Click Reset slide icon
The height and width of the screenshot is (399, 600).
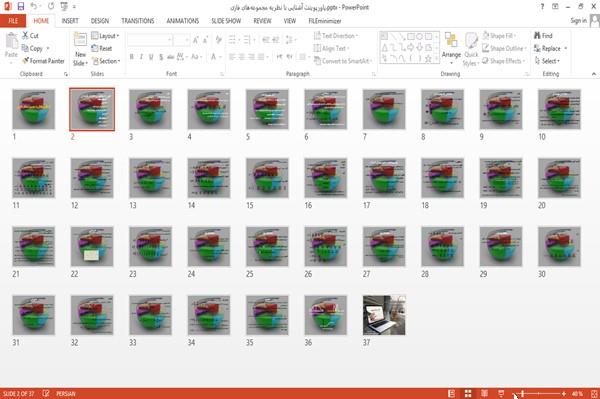[x=95, y=48]
